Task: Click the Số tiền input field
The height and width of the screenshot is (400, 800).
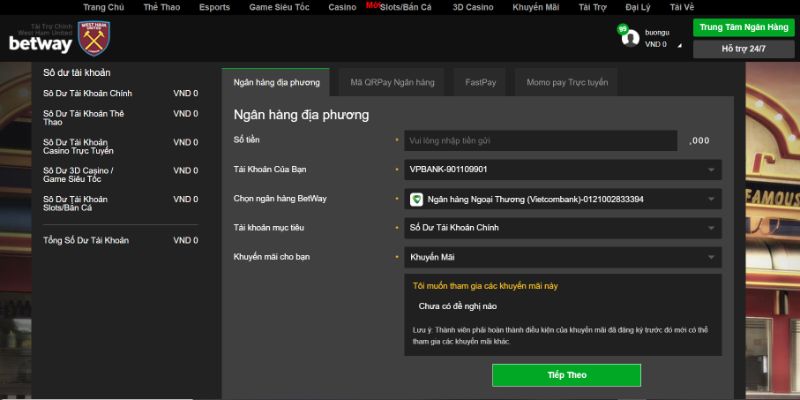Action: 541,140
